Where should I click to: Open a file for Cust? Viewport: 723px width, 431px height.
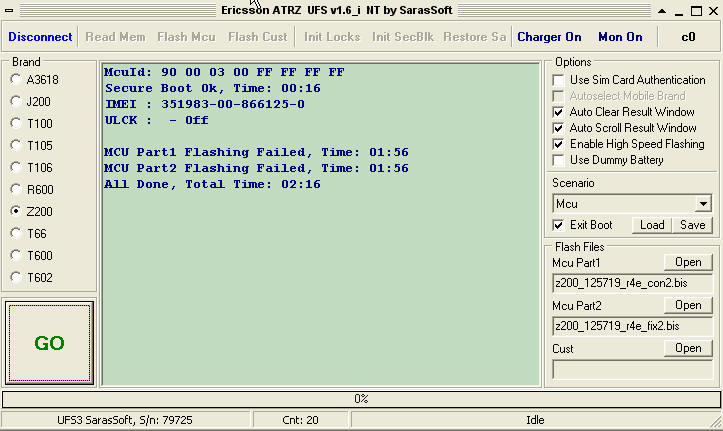[688, 348]
